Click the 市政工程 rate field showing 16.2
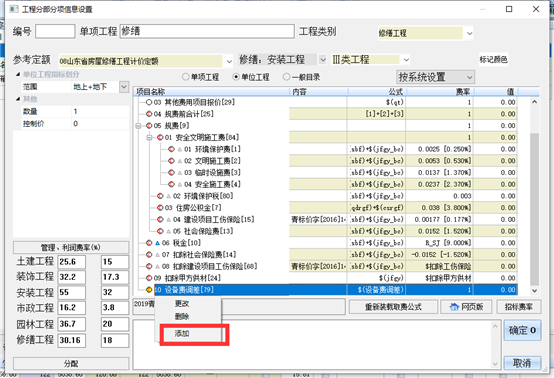Screen dimensions: 554x378 coord(71,308)
